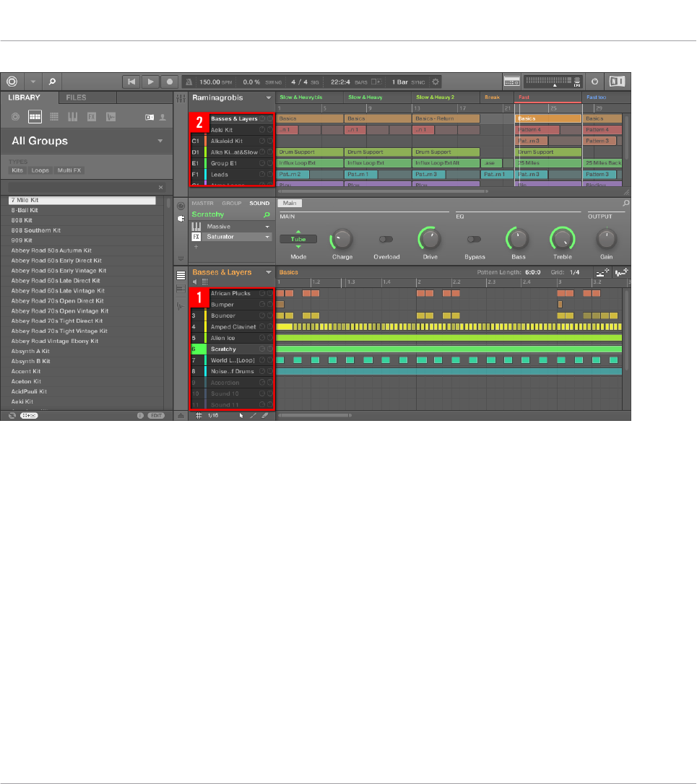Select the GROUP tab

point(232,204)
